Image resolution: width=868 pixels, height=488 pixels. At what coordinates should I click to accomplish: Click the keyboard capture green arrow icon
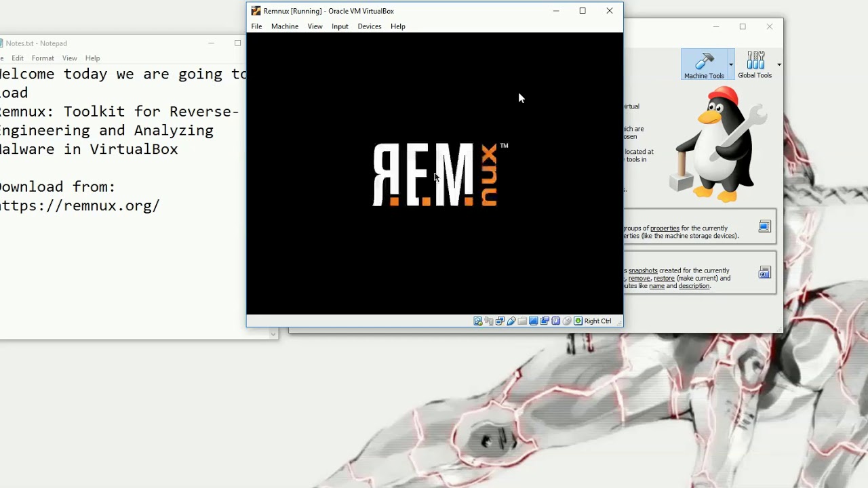point(578,321)
